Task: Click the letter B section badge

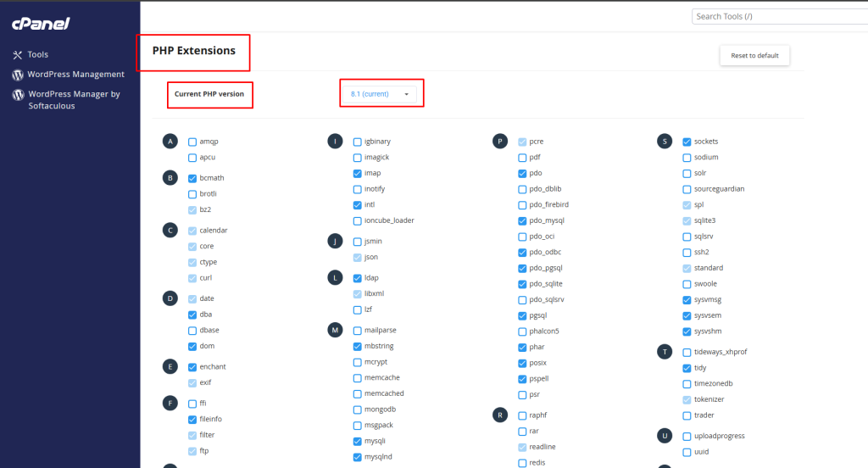Action: 170,178
